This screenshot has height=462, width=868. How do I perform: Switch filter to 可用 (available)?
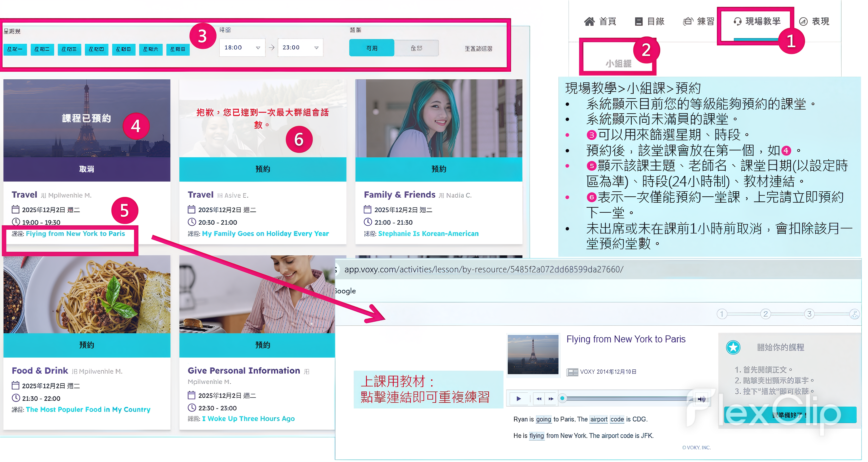point(371,48)
